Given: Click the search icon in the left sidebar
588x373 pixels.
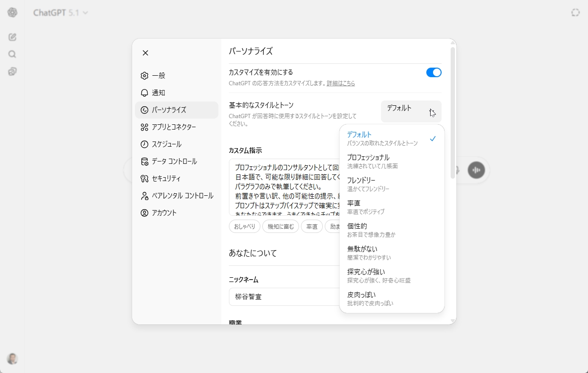Looking at the screenshot, I should tap(12, 54).
